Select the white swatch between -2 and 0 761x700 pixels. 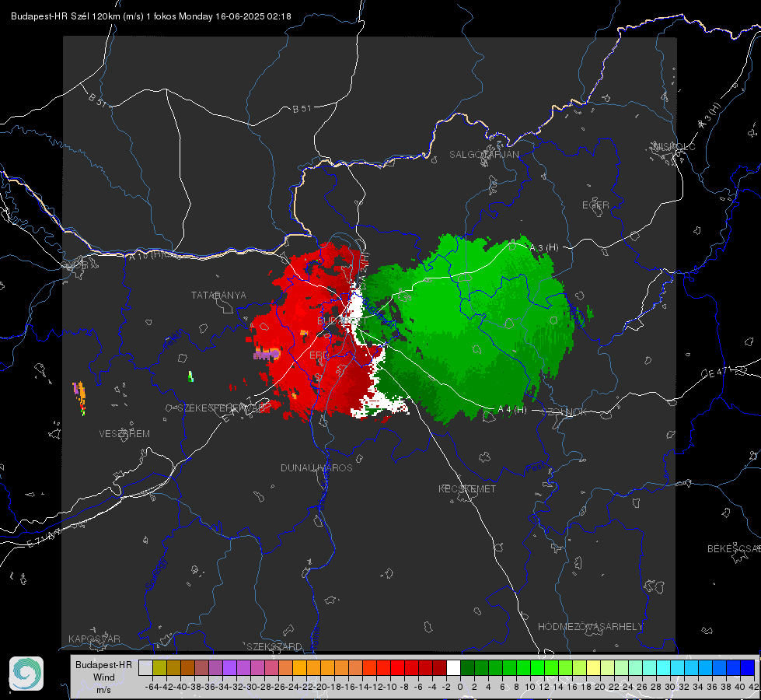click(453, 667)
